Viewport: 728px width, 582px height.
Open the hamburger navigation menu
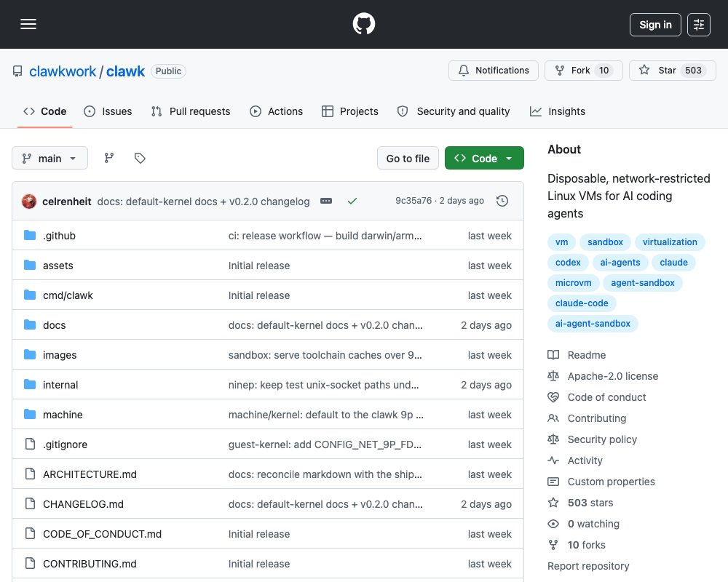[28, 24]
